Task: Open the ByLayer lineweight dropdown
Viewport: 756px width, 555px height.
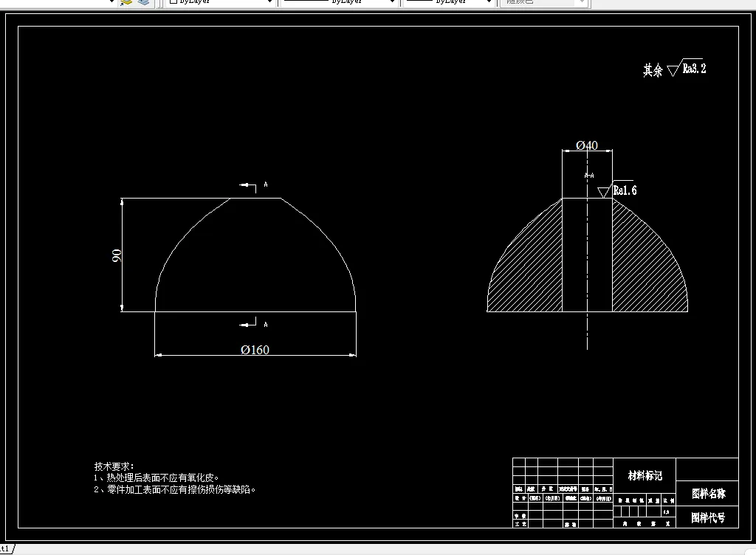Action: pyautogui.click(x=450, y=2)
